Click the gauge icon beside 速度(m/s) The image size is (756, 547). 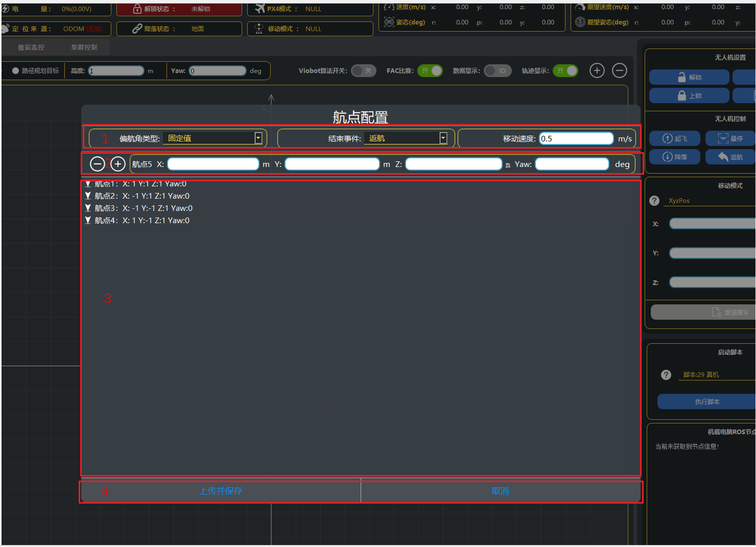(389, 7)
